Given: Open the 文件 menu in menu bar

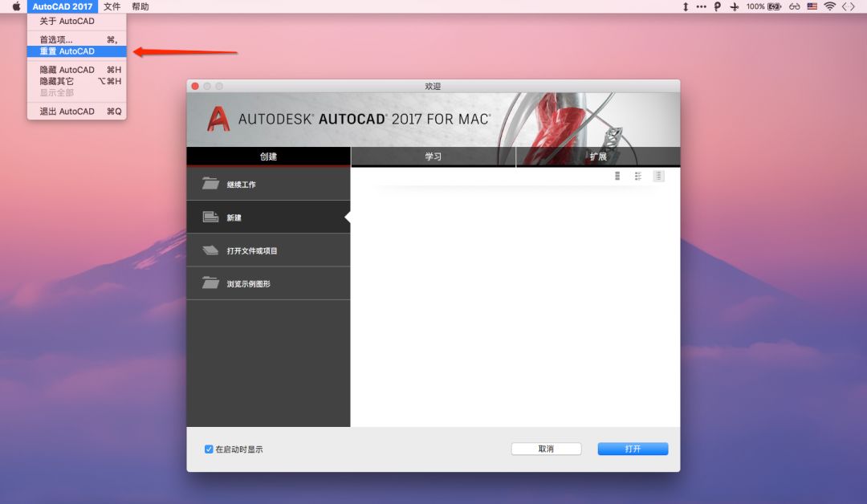Looking at the screenshot, I should [x=112, y=6].
